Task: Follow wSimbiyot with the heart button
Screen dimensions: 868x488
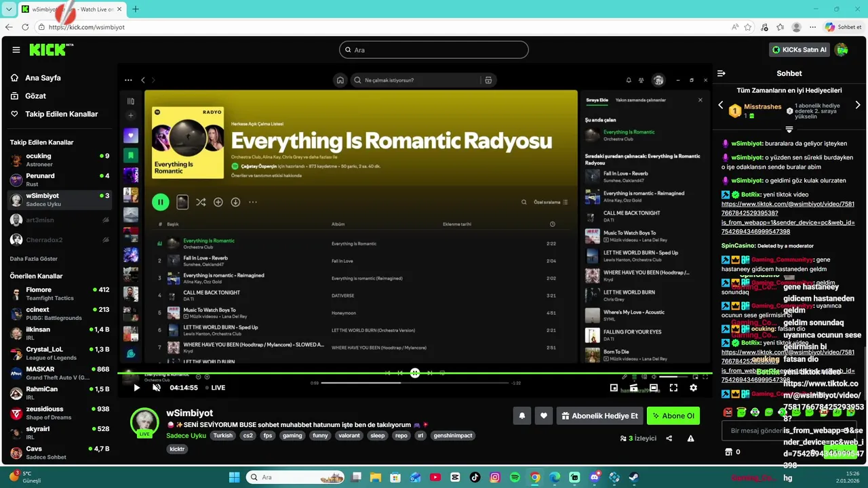Action: point(542,415)
